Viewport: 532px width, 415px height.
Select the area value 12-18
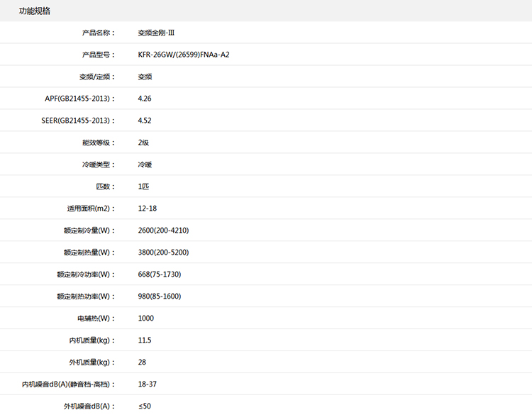[x=148, y=209]
